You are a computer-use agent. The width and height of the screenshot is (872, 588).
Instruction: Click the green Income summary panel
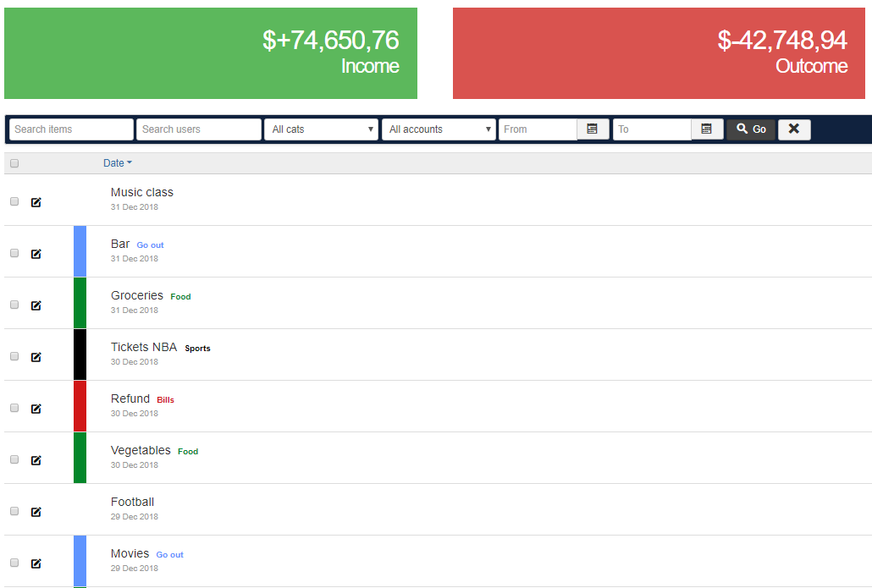[x=211, y=53]
